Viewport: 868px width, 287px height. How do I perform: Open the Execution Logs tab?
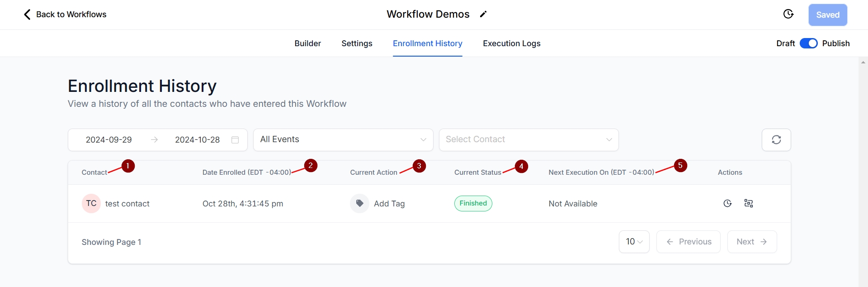(511, 43)
